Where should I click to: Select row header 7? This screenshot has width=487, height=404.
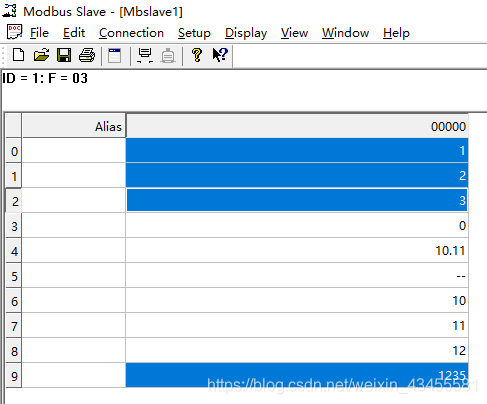[14, 326]
